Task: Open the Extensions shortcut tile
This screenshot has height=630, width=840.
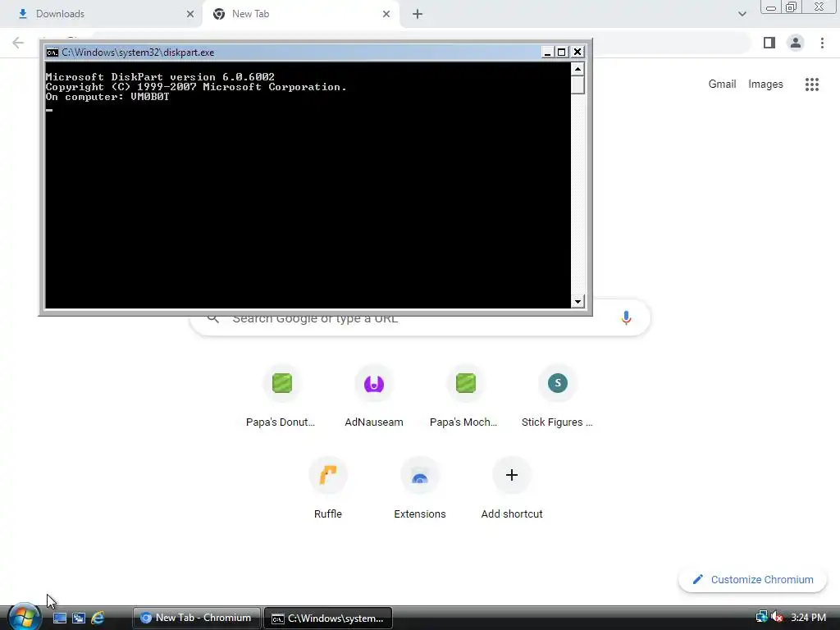Action: pyautogui.click(x=420, y=489)
